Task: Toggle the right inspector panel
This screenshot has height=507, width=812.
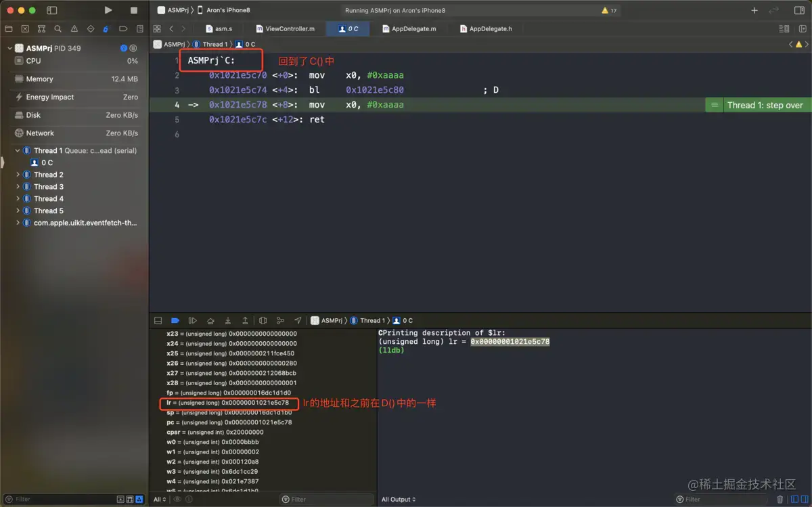Action: (x=799, y=10)
